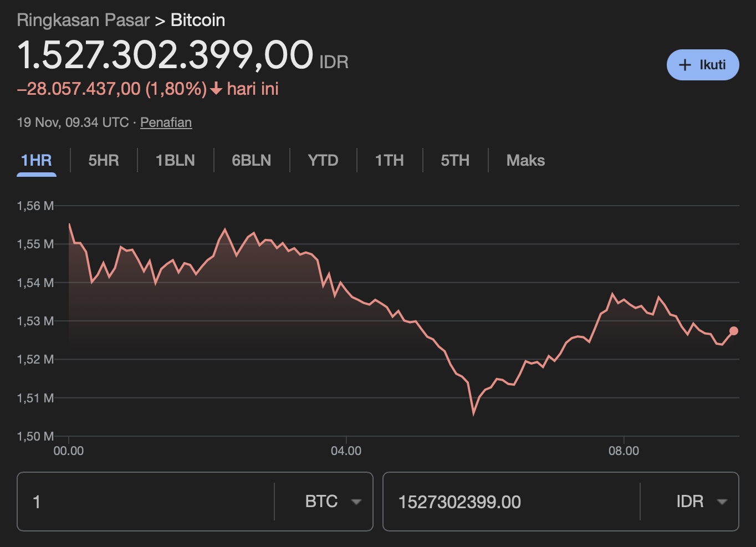Click the 04.00 time axis label
The height and width of the screenshot is (547, 756).
tap(346, 451)
